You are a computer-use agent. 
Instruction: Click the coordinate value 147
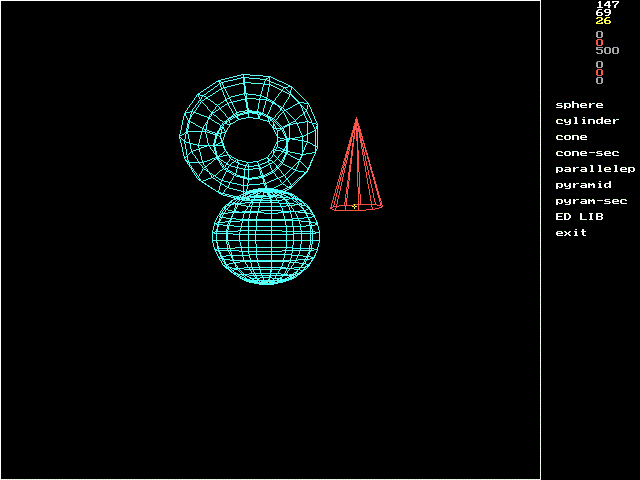(x=608, y=4)
